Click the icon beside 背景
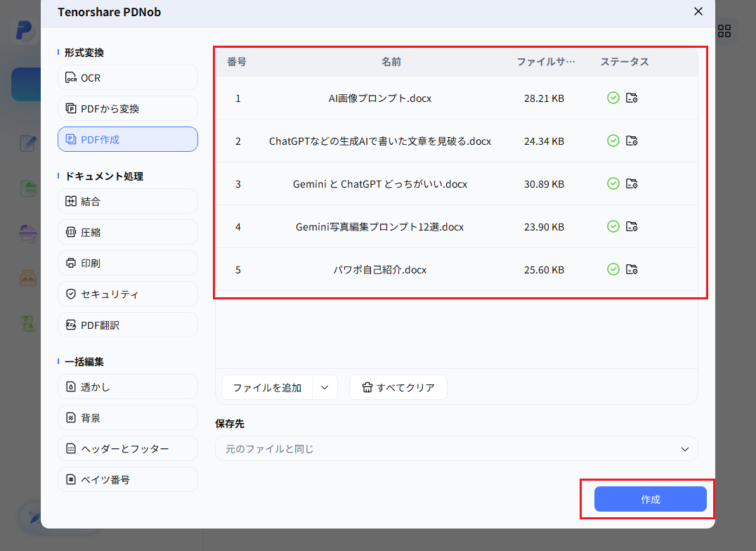756x551 pixels. coord(71,417)
